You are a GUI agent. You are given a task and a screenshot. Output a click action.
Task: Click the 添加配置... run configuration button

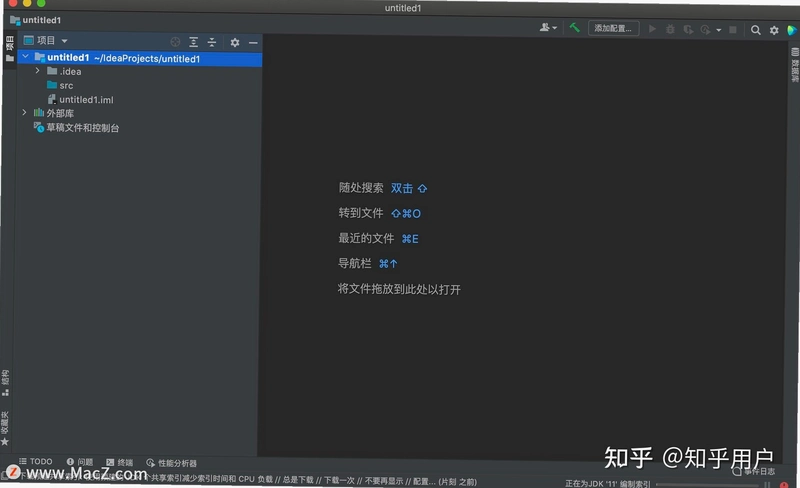613,29
